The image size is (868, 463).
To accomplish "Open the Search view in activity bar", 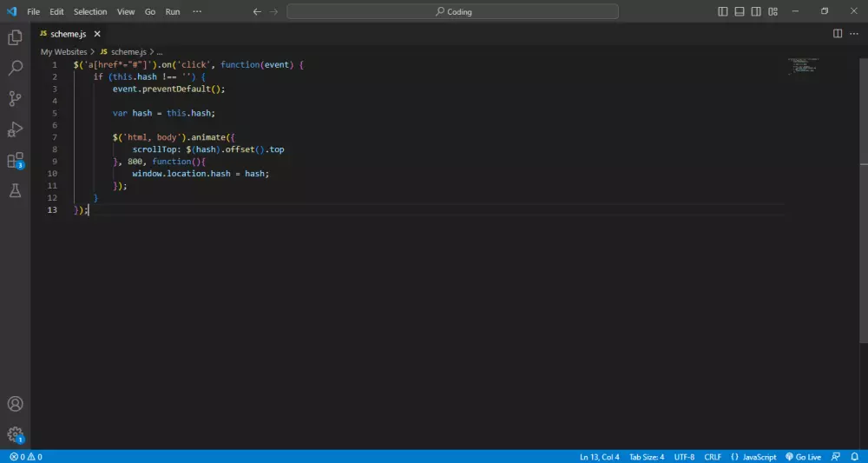I will (15, 68).
